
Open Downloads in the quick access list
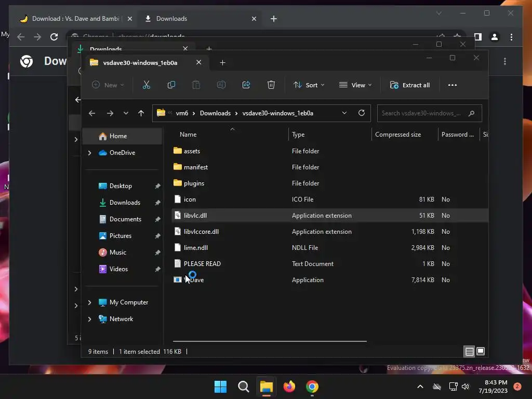[x=125, y=203]
